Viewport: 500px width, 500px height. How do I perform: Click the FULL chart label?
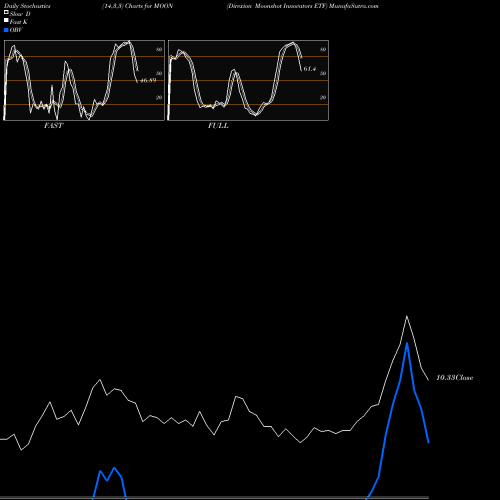point(218,126)
